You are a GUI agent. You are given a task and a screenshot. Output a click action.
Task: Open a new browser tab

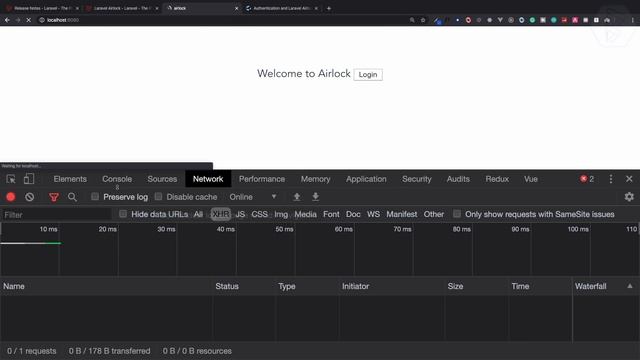point(329,8)
